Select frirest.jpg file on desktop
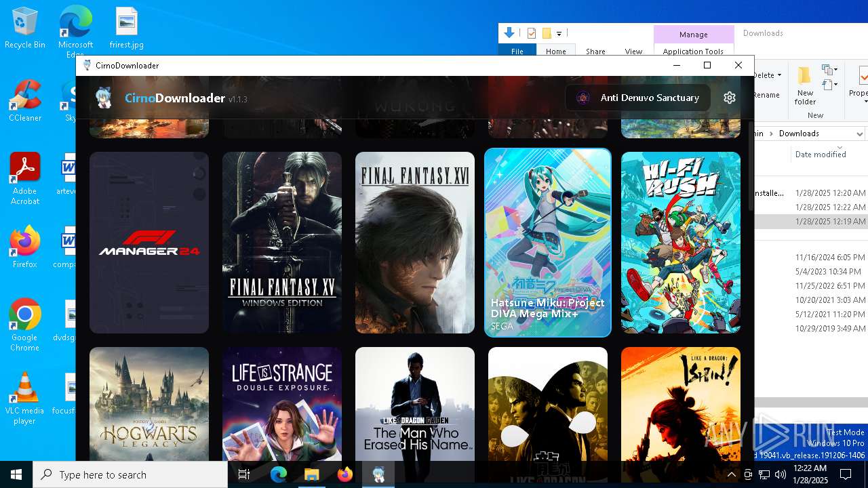Screen dimensions: 868x488 pos(127,28)
